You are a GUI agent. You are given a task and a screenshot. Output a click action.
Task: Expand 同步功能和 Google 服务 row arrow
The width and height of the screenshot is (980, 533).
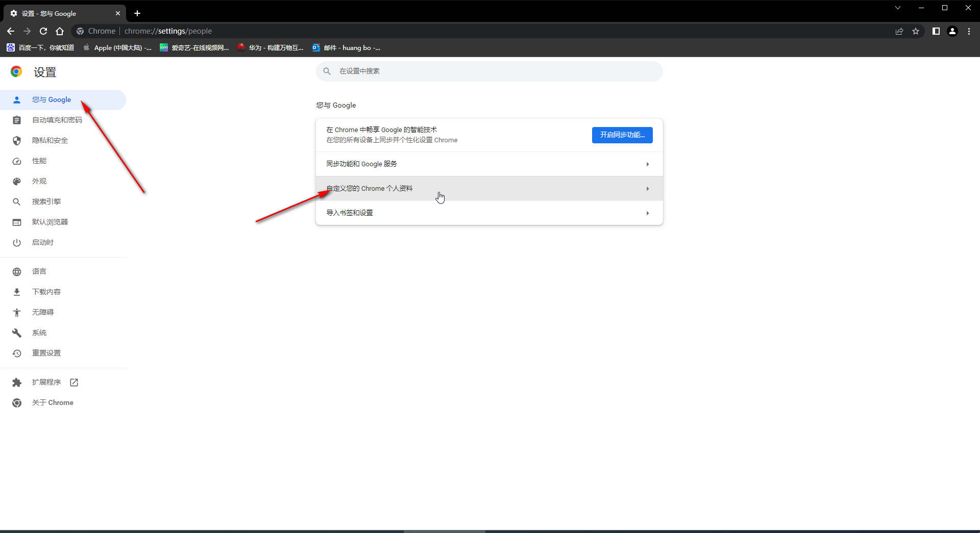click(648, 164)
